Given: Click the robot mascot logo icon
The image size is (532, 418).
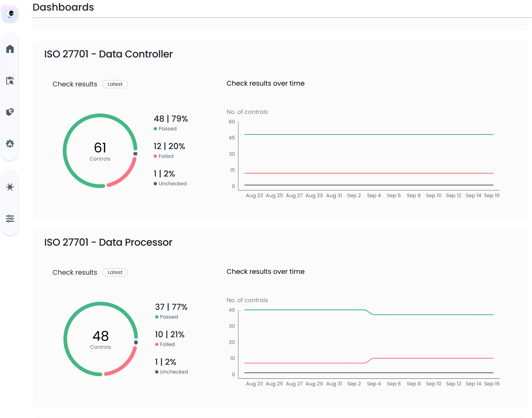Looking at the screenshot, I should [x=10, y=13].
